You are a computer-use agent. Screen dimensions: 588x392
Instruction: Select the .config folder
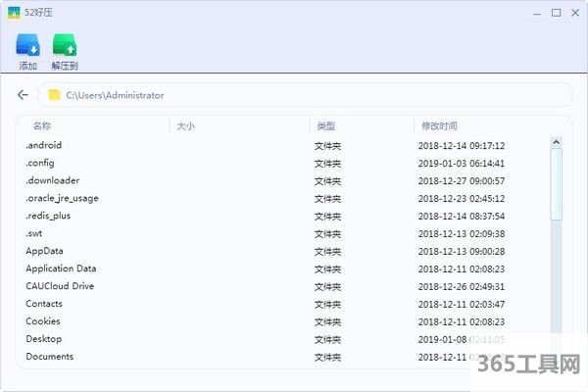point(40,163)
